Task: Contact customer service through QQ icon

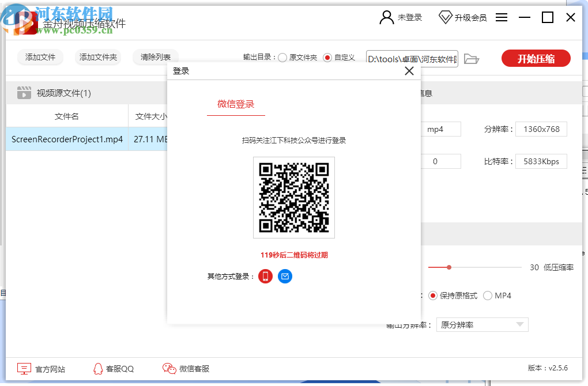Action: (97, 368)
